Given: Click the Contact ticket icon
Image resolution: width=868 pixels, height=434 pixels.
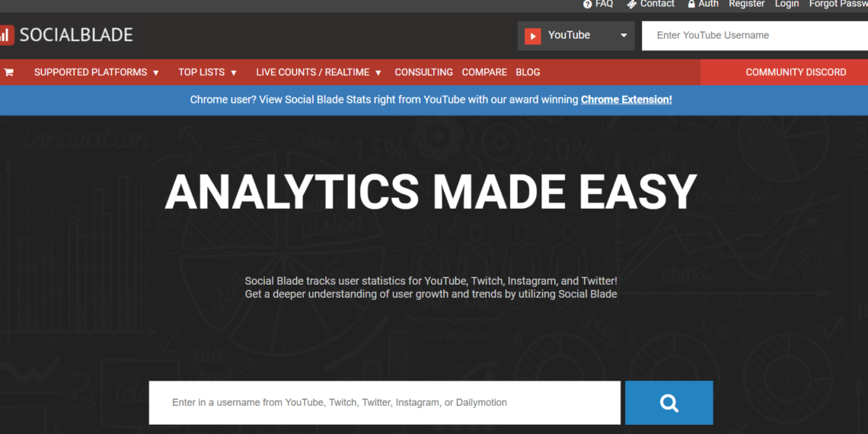Looking at the screenshot, I should (631, 4).
